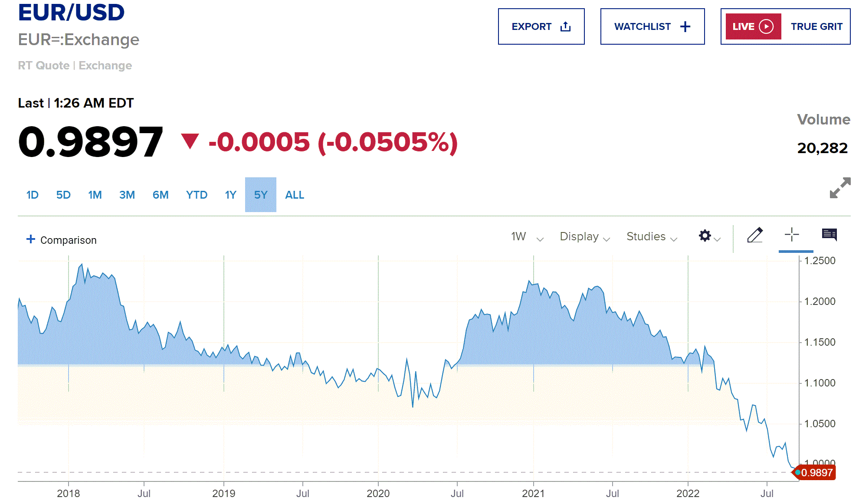Click the WATCHLIST button
This screenshot has width=859, height=504.
click(652, 26)
